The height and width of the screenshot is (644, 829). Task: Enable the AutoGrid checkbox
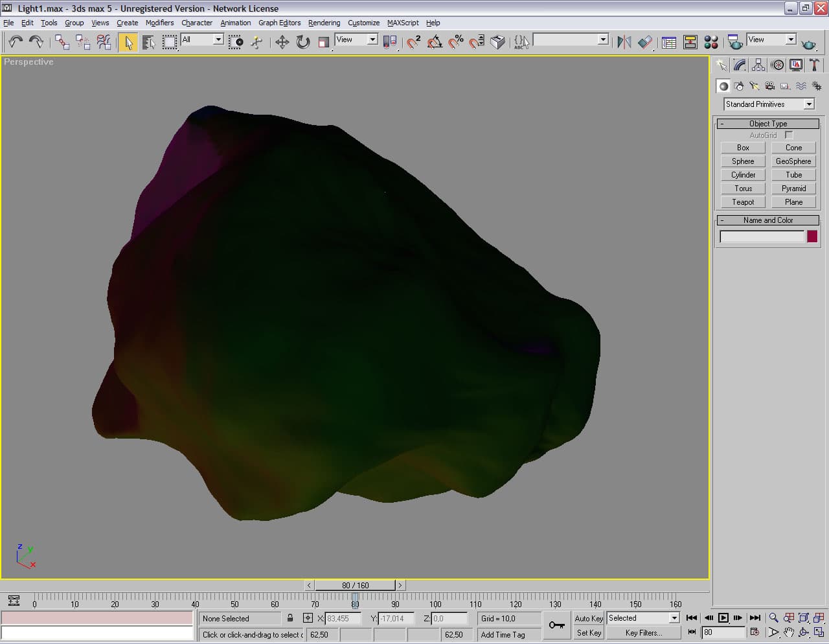789,135
